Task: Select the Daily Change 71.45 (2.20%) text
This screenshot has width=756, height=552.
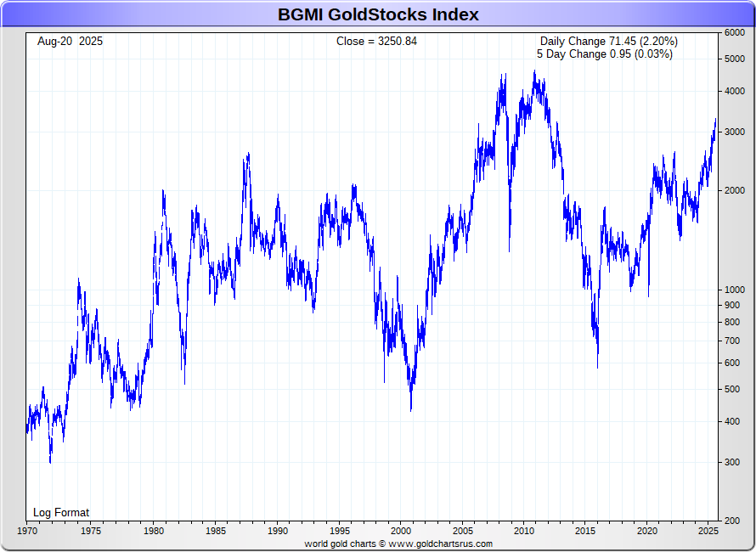Action: point(608,42)
